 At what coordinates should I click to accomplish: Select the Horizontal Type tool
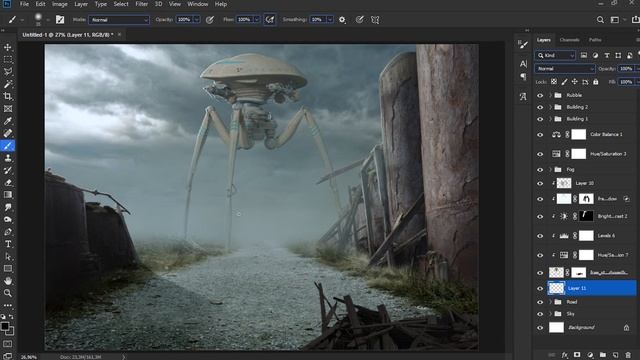click(8, 244)
